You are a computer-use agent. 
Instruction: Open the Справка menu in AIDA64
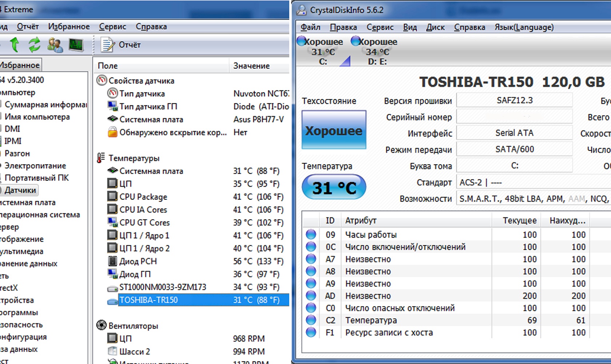click(x=151, y=27)
